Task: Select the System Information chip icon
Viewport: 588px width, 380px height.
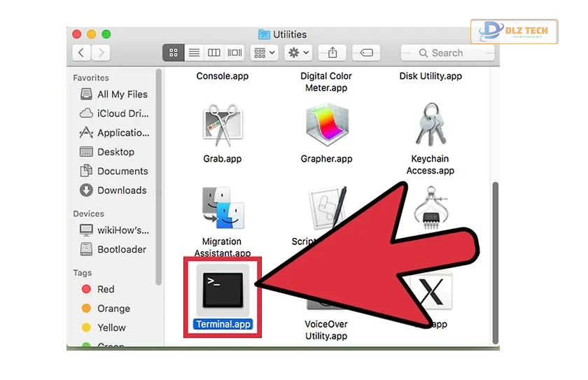Action: [x=431, y=208]
